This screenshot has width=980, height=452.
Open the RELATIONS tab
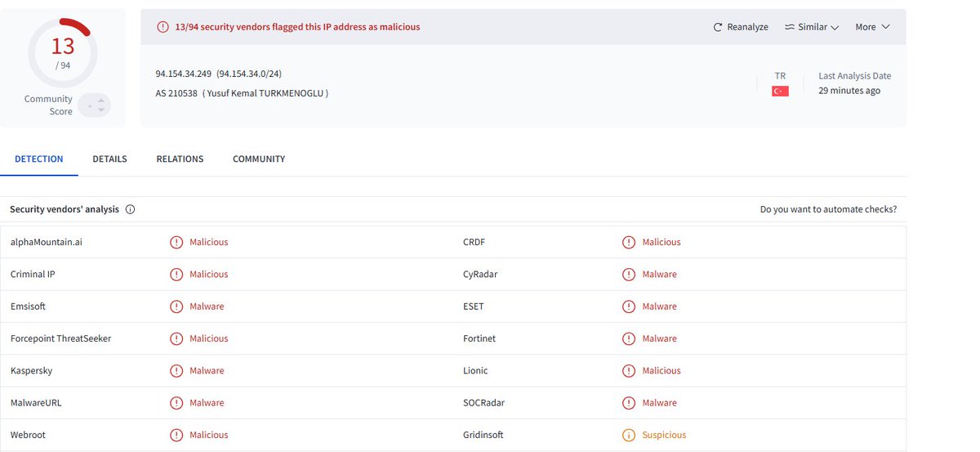pos(180,159)
